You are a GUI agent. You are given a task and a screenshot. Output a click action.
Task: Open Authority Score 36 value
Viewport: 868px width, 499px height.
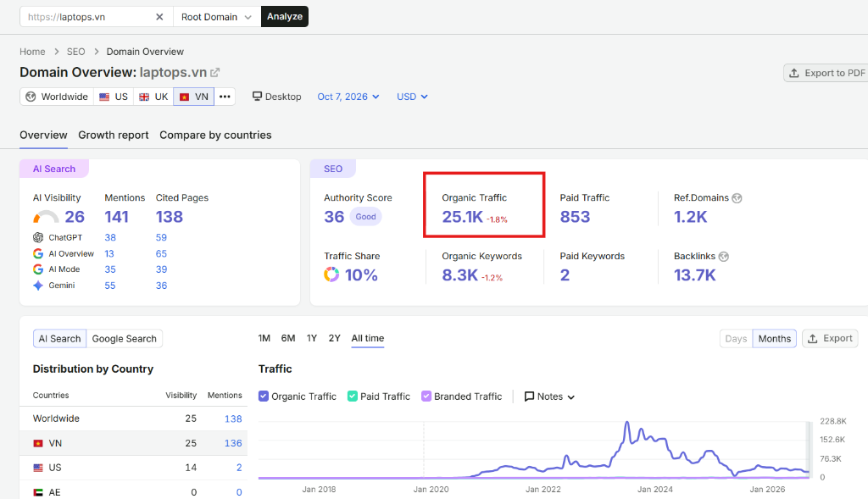(334, 217)
